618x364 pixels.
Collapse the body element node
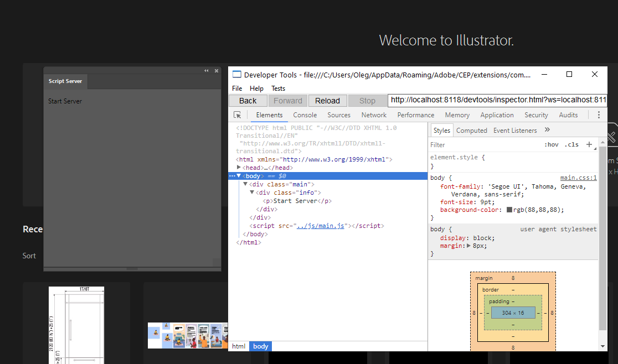[x=239, y=176]
